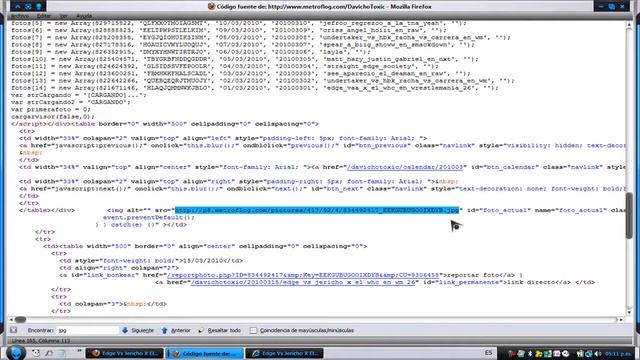Click the event.preventDefault(); line
This screenshot has width=640, height=360.
coord(149,218)
